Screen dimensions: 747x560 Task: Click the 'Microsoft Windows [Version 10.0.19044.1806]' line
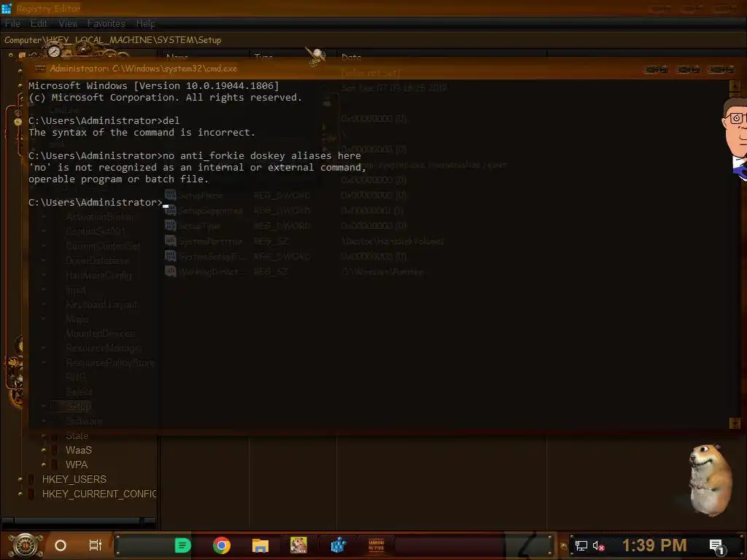point(153,86)
